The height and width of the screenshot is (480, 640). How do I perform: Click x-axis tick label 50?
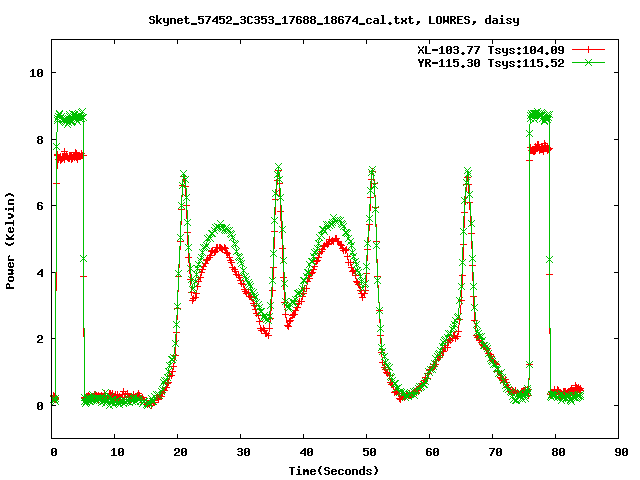click(x=369, y=452)
